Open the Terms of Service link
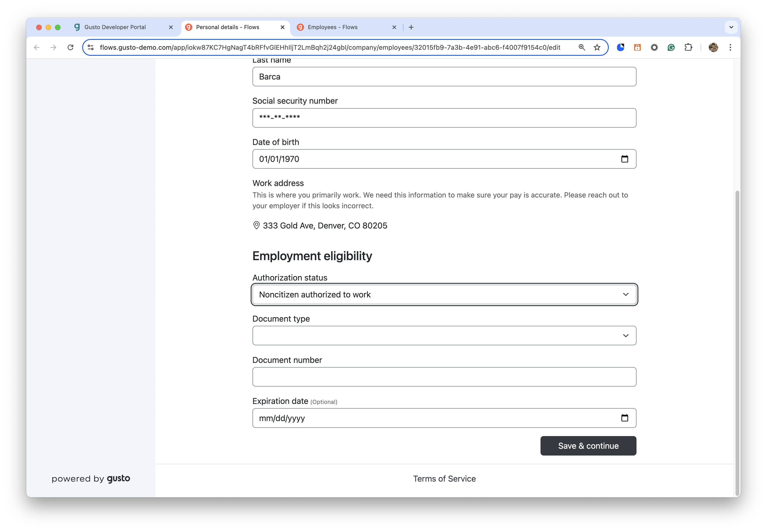Image resolution: width=767 pixels, height=532 pixels. (444, 479)
